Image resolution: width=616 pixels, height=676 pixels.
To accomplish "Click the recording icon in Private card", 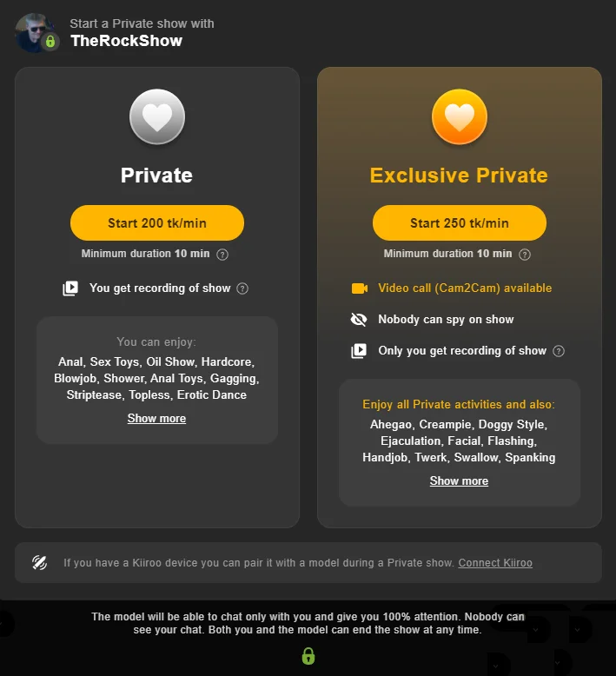I will pos(70,288).
